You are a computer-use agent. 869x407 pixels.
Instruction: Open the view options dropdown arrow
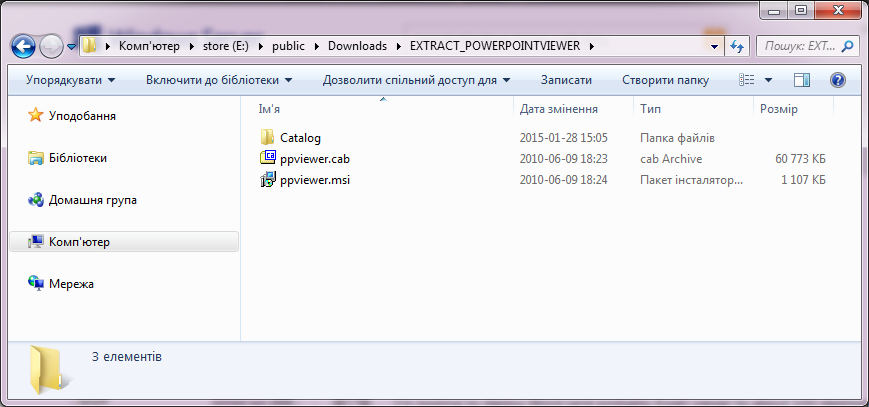tap(768, 80)
